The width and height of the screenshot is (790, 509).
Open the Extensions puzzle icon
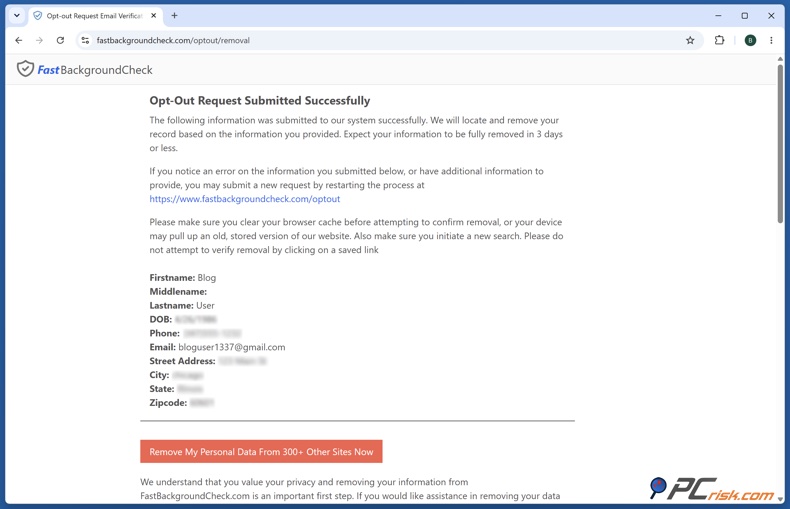tap(719, 40)
